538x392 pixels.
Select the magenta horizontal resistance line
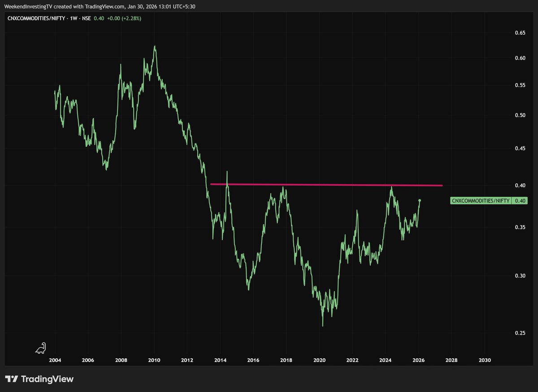coord(326,185)
